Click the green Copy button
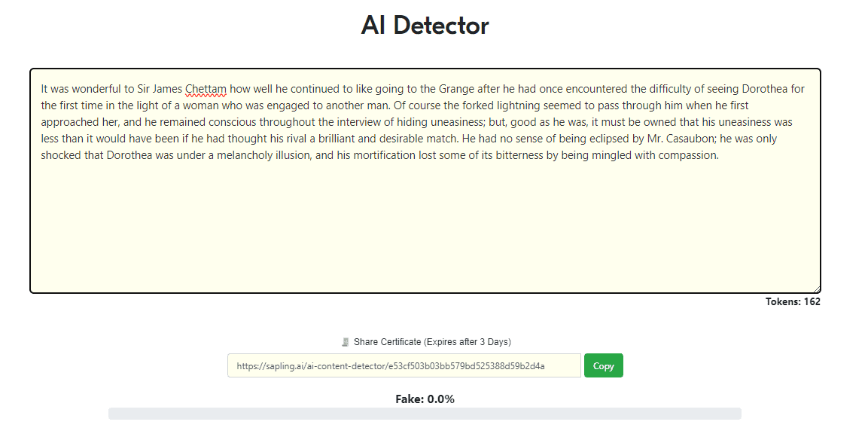 [604, 365]
